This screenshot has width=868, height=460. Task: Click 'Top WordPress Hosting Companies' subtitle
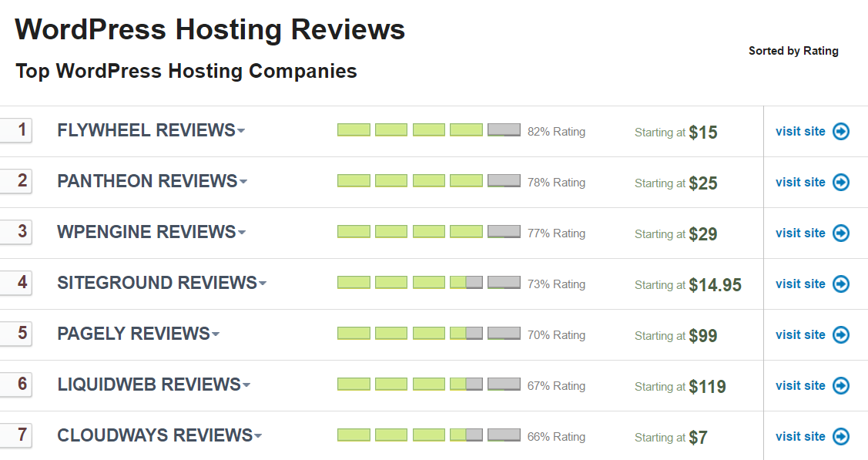pos(186,72)
